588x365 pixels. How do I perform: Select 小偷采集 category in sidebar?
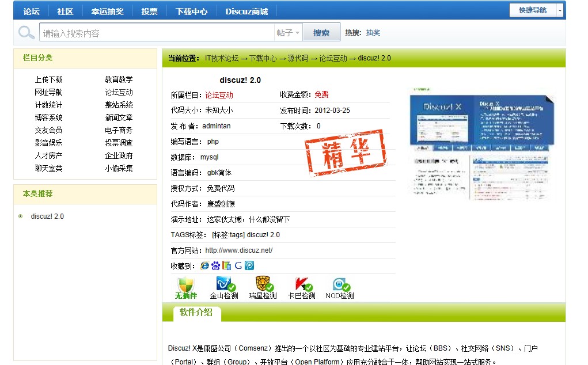pyautogui.click(x=119, y=168)
